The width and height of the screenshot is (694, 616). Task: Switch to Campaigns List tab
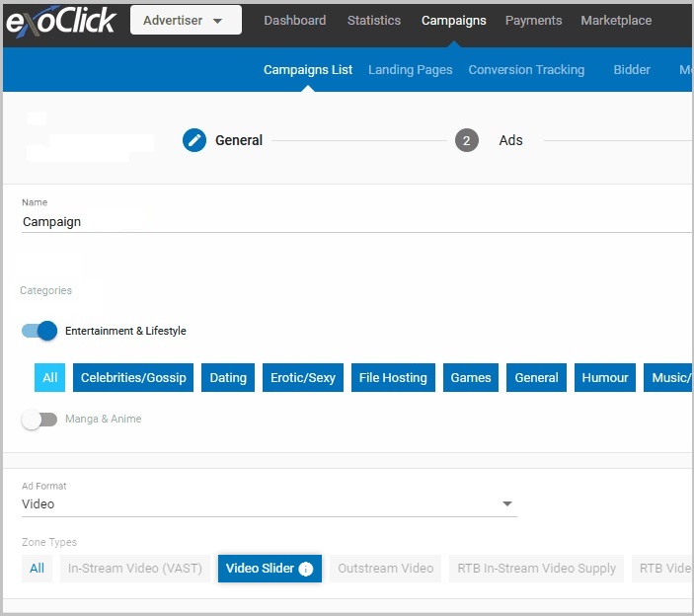tap(308, 70)
